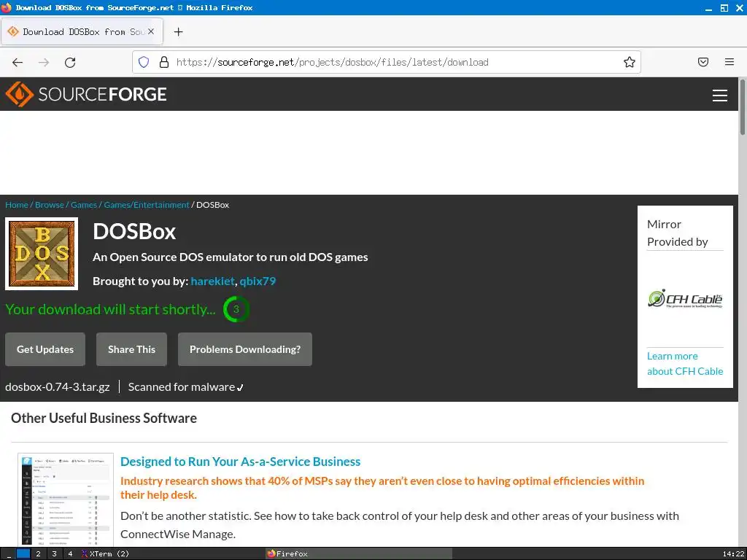
Task: Switch to workspace 2 in taskbar
Action: [x=38, y=554]
